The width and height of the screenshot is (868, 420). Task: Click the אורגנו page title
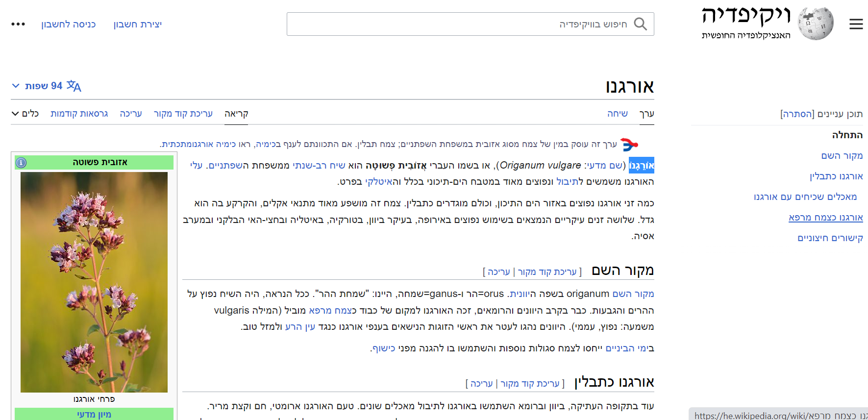[630, 87]
